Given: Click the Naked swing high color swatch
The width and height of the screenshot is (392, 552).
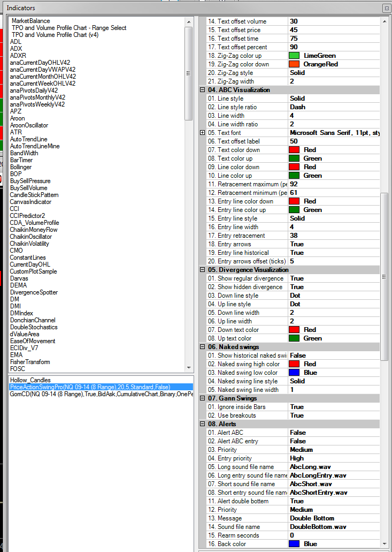Looking at the screenshot, I should coord(294,364).
